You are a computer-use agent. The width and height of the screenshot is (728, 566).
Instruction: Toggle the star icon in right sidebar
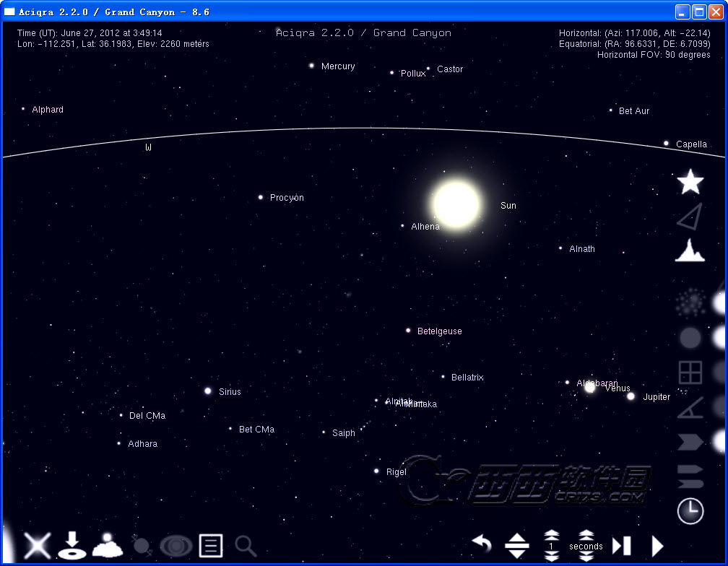coord(690,182)
